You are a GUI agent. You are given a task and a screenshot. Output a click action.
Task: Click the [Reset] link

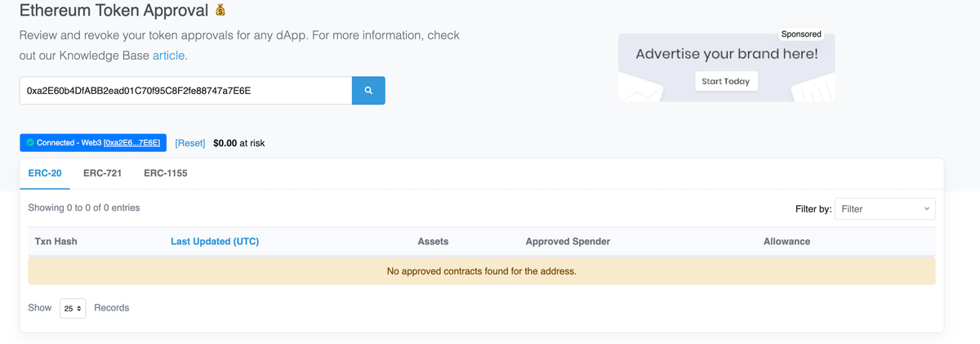point(190,143)
